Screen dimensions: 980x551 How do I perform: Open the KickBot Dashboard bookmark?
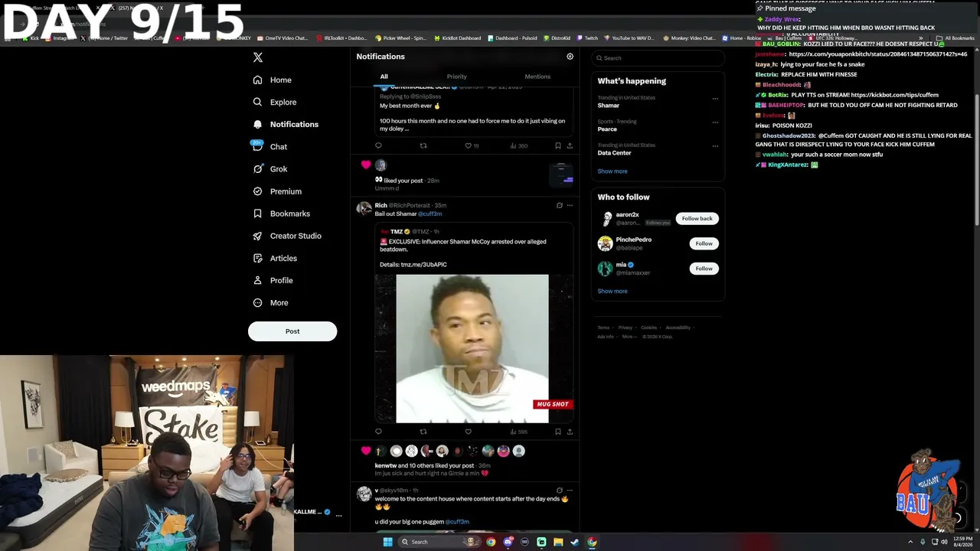(x=457, y=38)
